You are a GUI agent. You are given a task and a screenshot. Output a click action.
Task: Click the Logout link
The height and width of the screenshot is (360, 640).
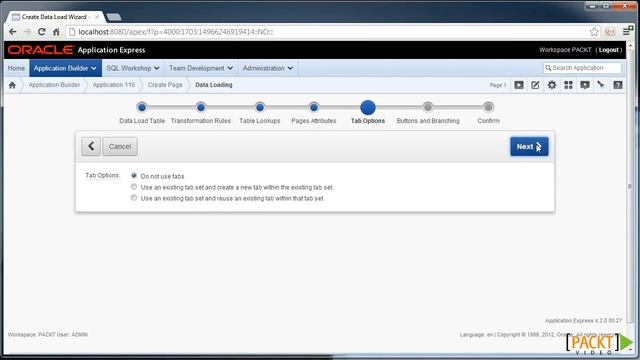pyautogui.click(x=609, y=50)
